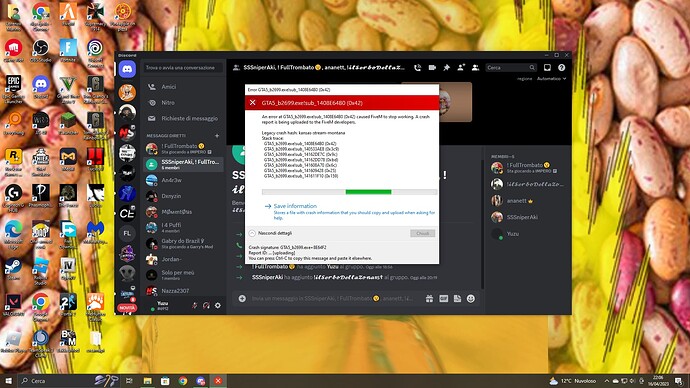
Task: Open pinned messages in the Discord header
Action: point(446,68)
